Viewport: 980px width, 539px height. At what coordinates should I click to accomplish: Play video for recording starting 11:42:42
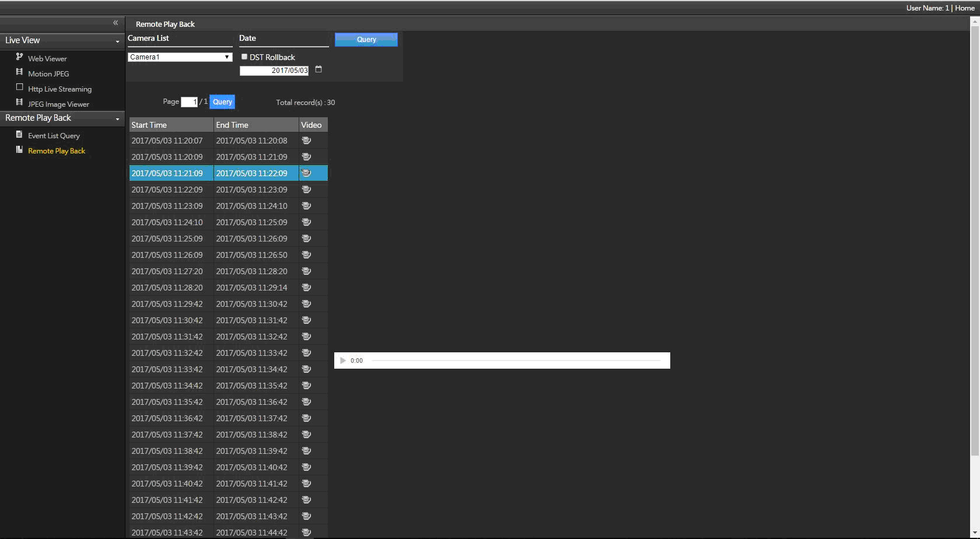click(x=306, y=516)
